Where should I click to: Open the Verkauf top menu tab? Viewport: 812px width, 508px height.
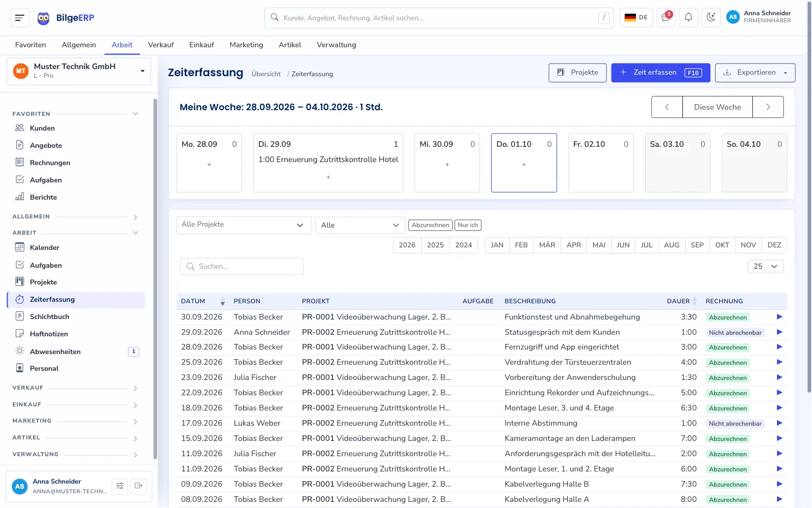click(x=161, y=45)
